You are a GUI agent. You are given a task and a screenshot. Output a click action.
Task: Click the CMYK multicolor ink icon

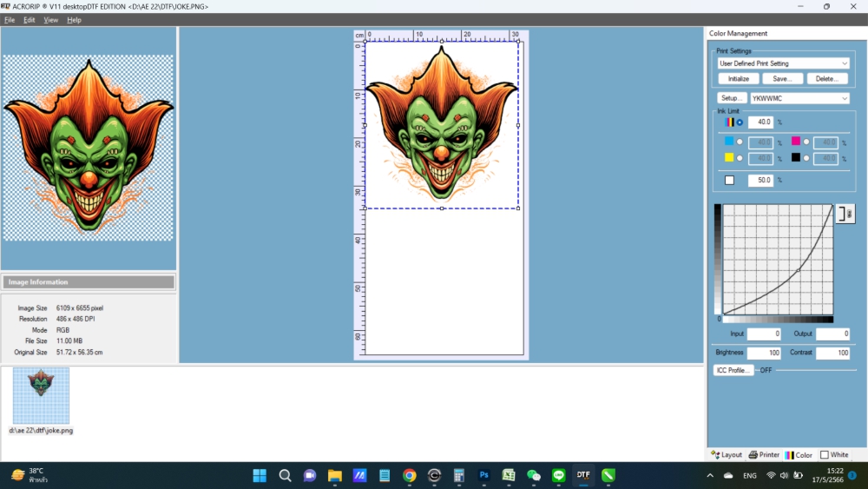coord(730,122)
